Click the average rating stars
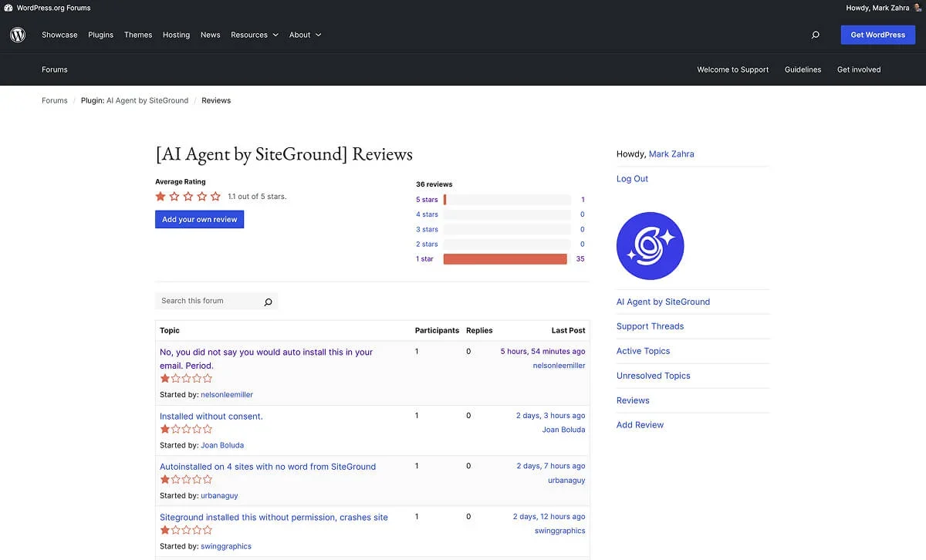The width and height of the screenshot is (926, 560). tap(188, 197)
